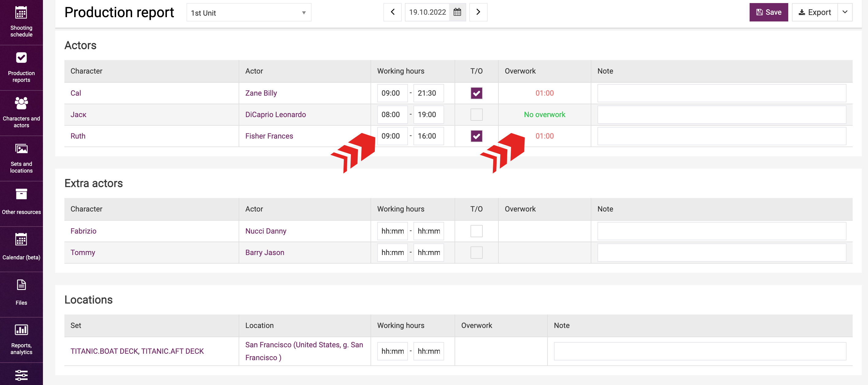Click the Save button
The height and width of the screenshot is (385, 868).
pyautogui.click(x=769, y=12)
